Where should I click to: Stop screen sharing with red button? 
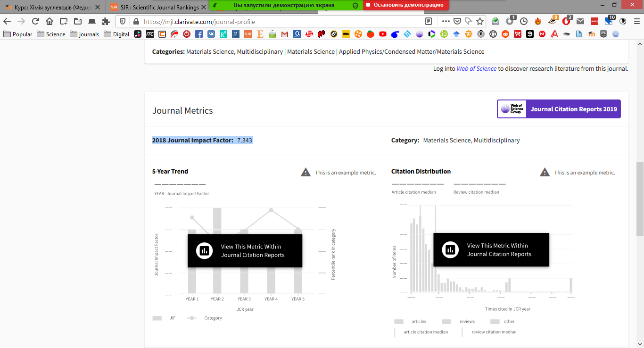pyautogui.click(x=405, y=5)
